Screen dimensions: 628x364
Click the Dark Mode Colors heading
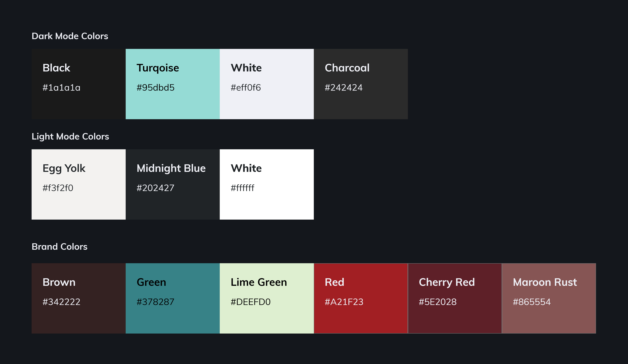pyautogui.click(x=70, y=36)
